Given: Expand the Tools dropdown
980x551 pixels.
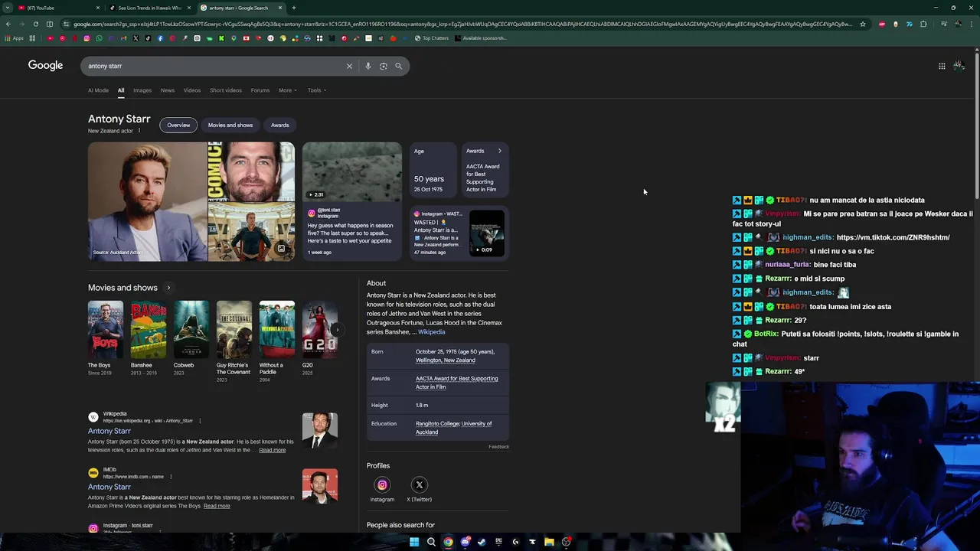Looking at the screenshot, I should tap(316, 90).
